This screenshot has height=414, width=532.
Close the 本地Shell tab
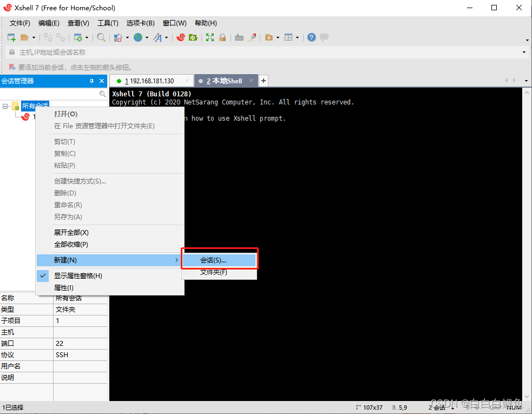252,81
